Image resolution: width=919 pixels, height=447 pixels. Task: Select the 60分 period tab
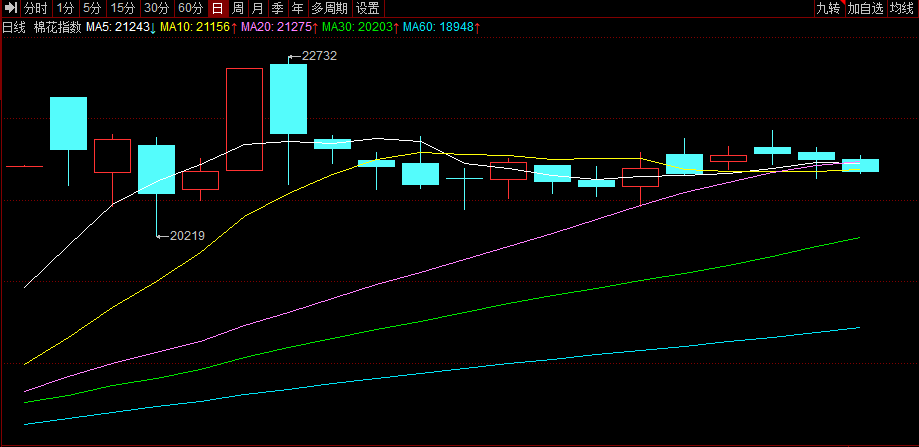coord(191,8)
